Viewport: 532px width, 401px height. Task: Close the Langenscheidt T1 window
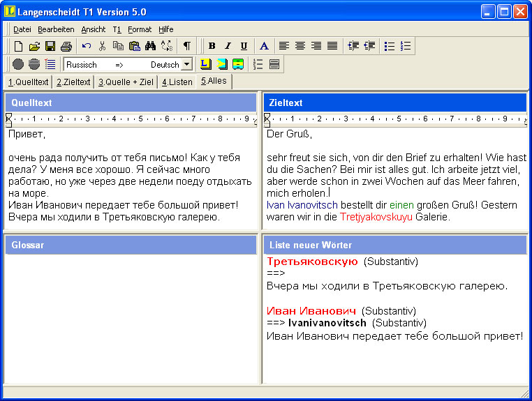click(520, 12)
